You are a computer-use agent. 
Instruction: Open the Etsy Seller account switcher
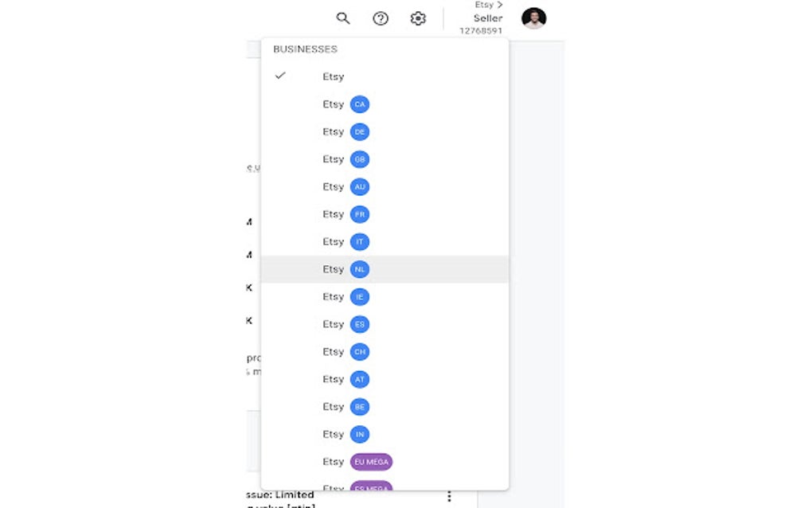tap(482, 18)
